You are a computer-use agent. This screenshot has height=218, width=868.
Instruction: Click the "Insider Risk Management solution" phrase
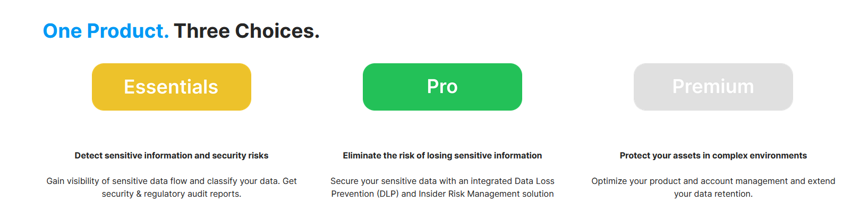click(486, 194)
